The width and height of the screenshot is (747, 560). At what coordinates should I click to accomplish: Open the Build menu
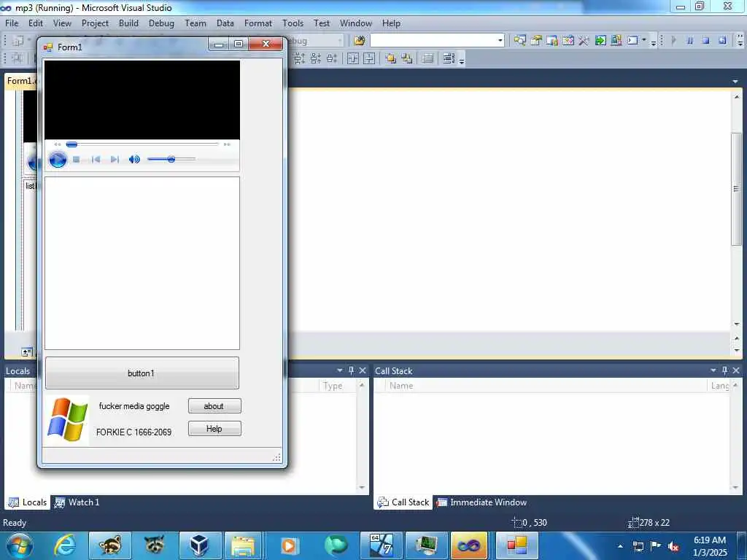[x=128, y=23]
